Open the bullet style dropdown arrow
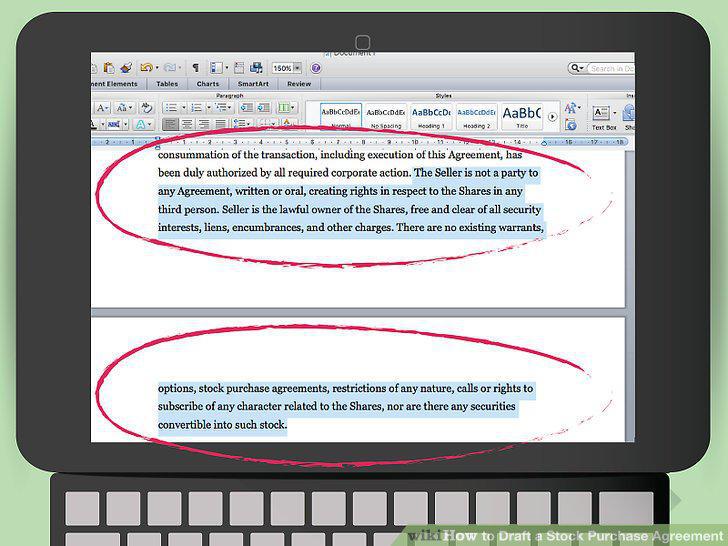The width and height of the screenshot is (728, 546). pos(183,108)
